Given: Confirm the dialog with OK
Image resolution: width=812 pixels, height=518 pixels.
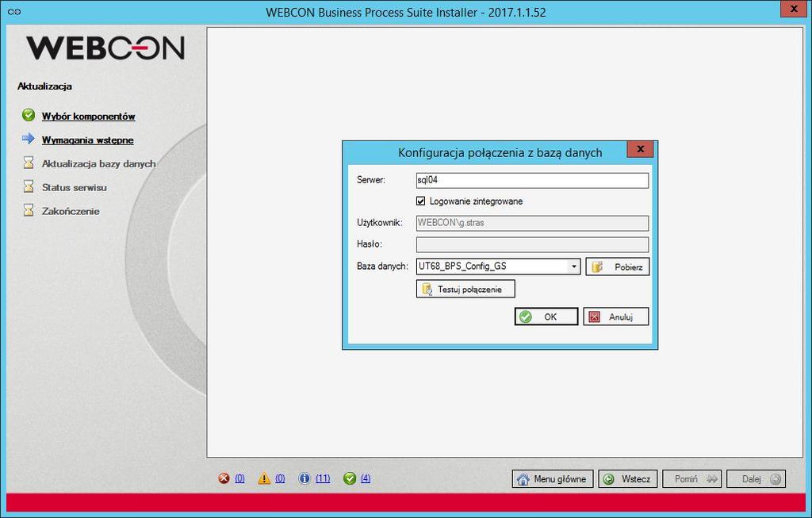Looking at the screenshot, I should (546, 317).
